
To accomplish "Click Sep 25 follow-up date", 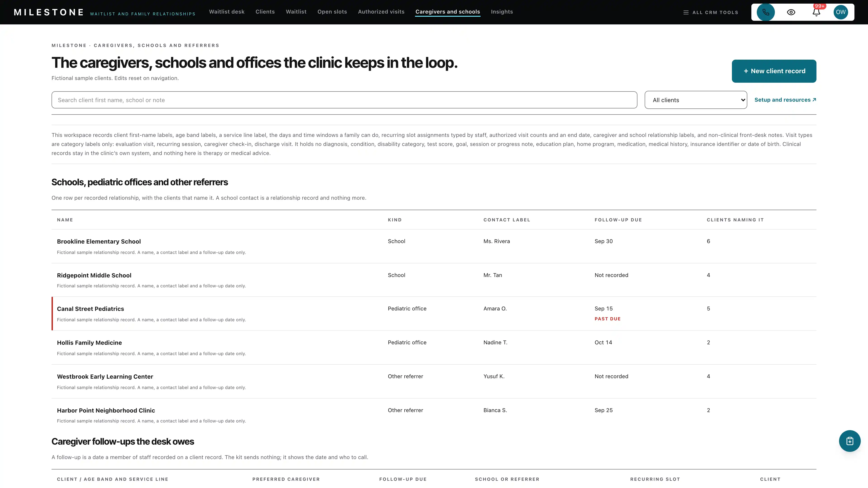I will pos(604,411).
